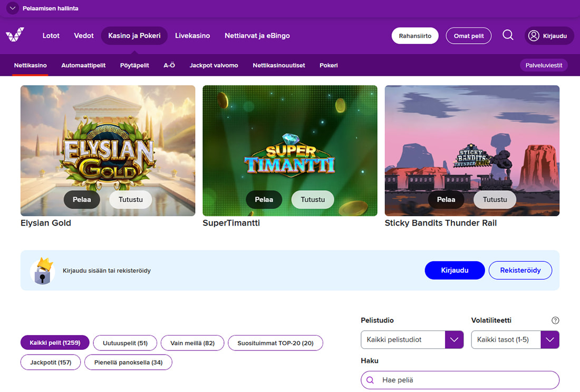580x392 pixels.
Task: Click the blue Kirjaudu button in banner
Action: (x=455, y=270)
